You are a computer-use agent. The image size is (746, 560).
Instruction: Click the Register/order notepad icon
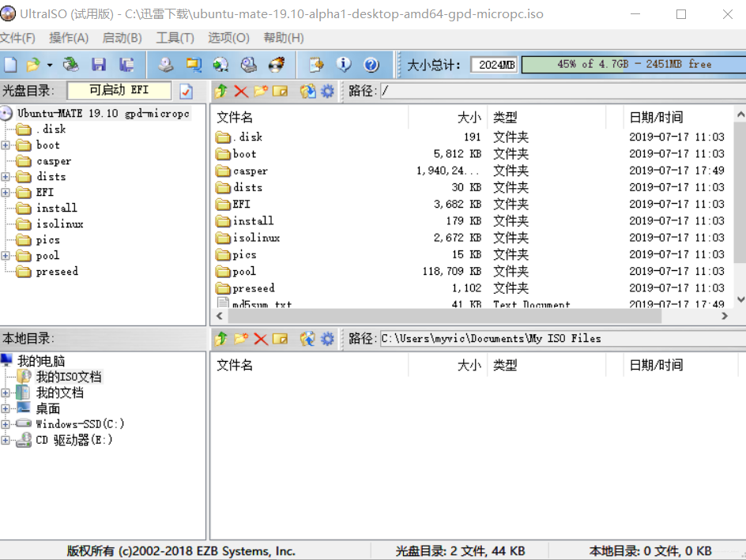316,65
